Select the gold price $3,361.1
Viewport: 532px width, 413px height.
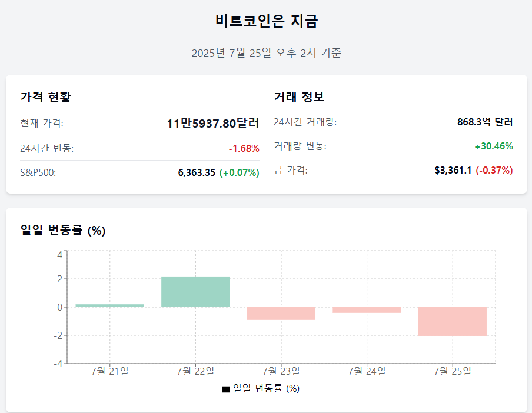pos(453,170)
